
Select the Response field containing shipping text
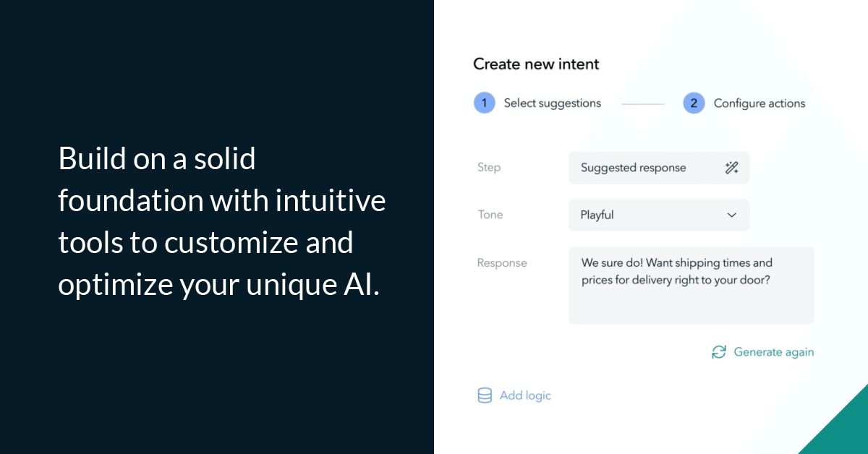(692, 286)
